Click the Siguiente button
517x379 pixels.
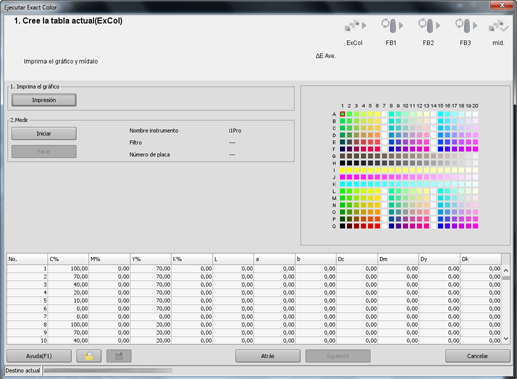338,356
